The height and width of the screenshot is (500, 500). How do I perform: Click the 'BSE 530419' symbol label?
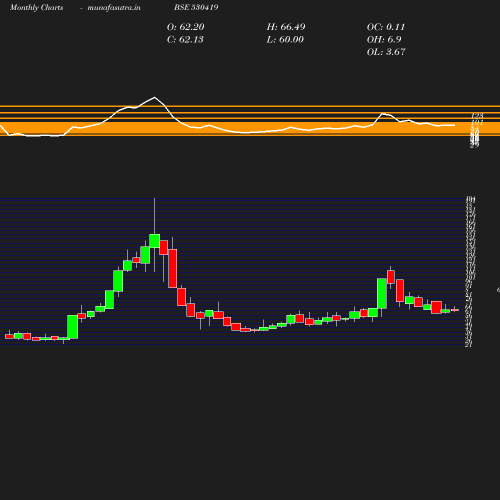point(196,7)
